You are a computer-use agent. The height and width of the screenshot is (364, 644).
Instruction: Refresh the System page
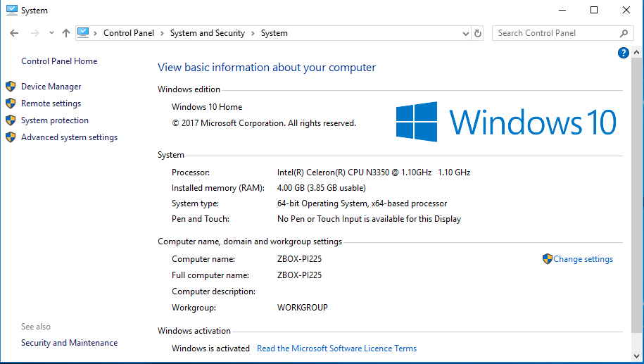click(478, 33)
